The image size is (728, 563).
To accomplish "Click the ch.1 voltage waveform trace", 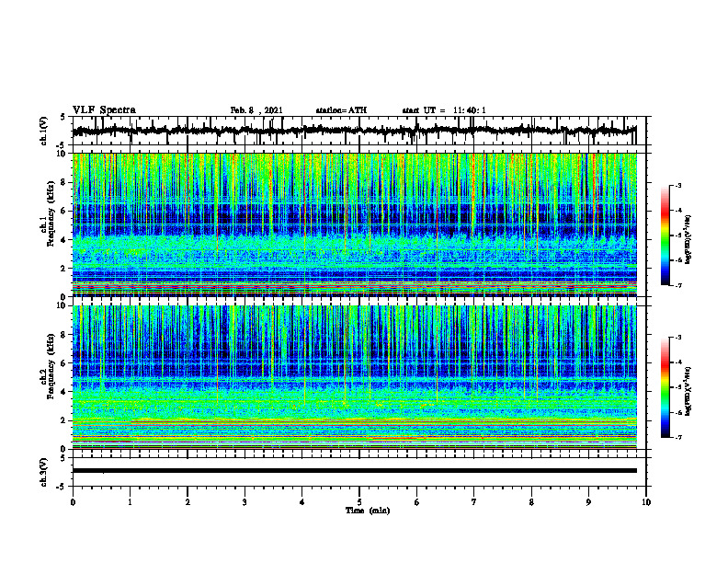I will click(354, 131).
